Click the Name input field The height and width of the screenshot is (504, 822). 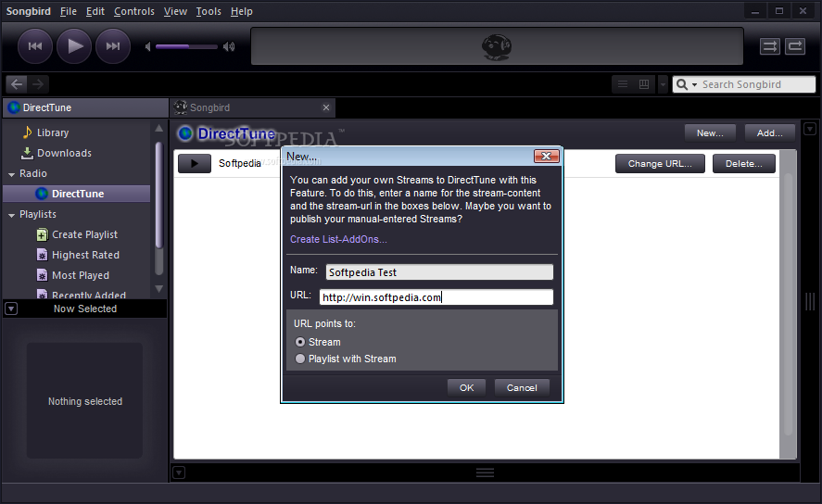point(439,271)
